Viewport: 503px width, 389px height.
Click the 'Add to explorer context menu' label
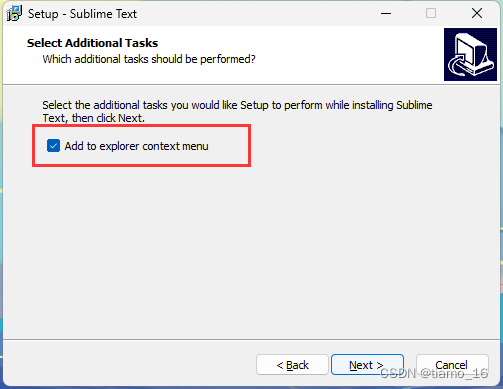point(136,146)
